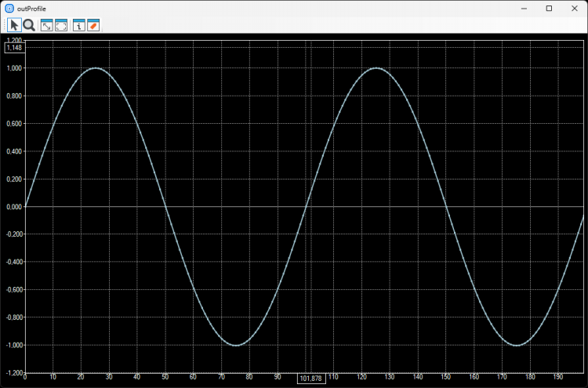Image resolution: width=588 pixels, height=388 pixels.
Task: Click the 20 x-axis label
Action: click(81, 377)
